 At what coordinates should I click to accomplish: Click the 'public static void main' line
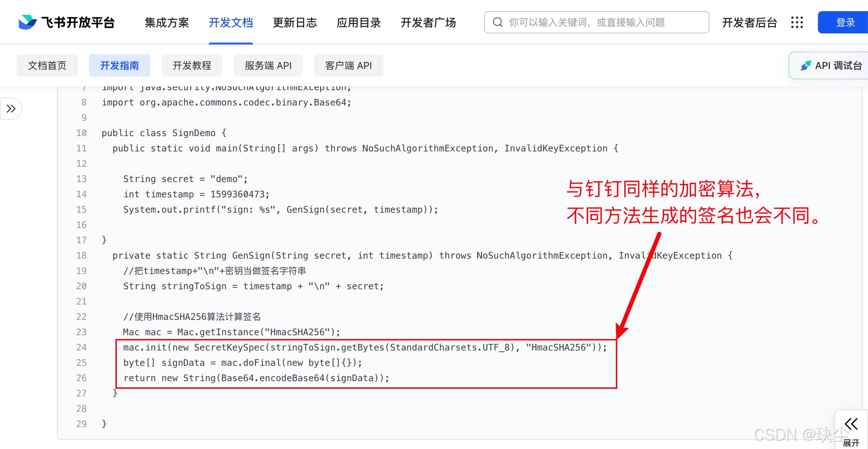tap(365, 148)
